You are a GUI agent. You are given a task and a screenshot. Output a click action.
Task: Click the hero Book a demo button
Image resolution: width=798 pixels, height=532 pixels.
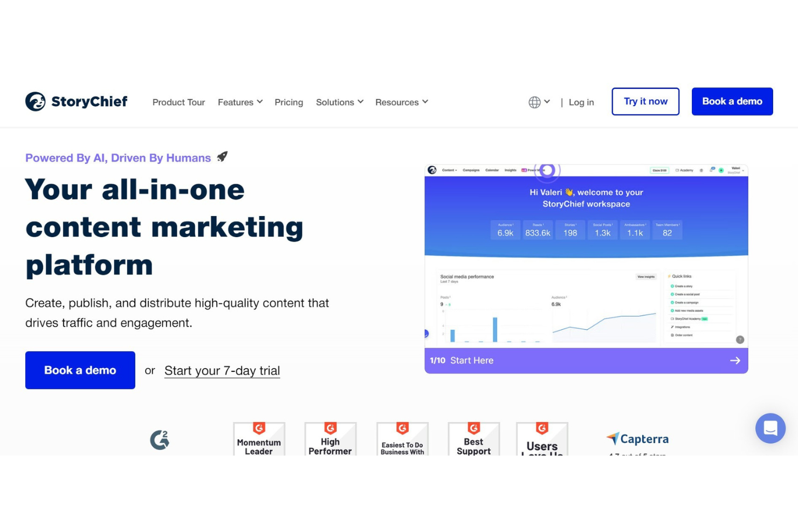(80, 370)
